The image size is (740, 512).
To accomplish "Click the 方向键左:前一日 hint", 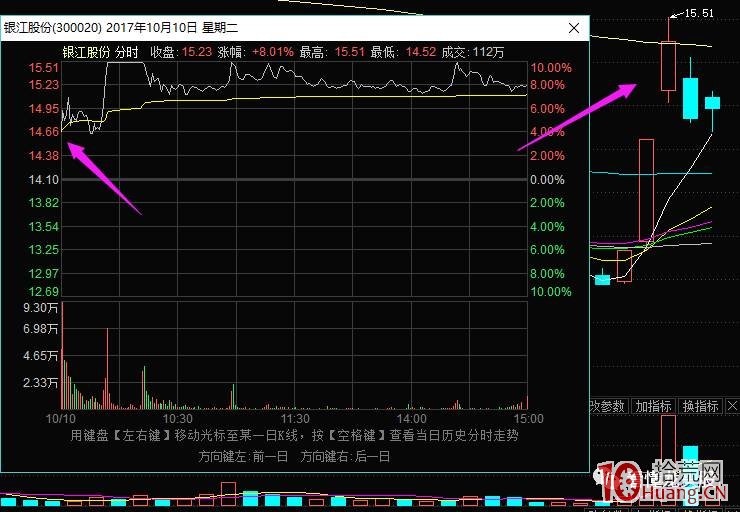I will [243, 456].
